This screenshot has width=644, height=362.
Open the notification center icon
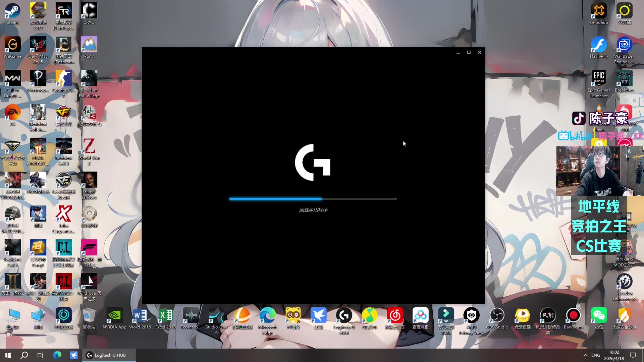coord(633,355)
